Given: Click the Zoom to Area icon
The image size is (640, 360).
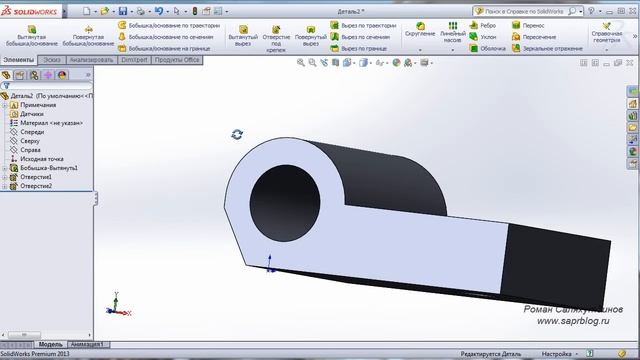Looking at the screenshot, I should (x=312, y=63).
